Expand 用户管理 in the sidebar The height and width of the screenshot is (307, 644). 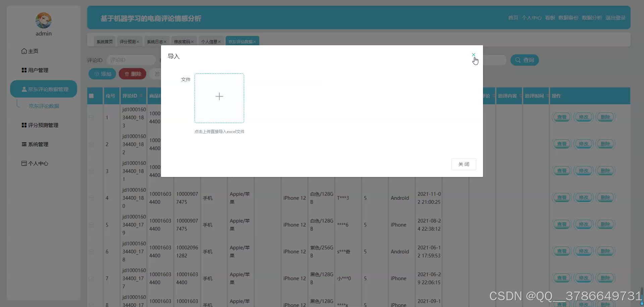[x=35, y=70]
